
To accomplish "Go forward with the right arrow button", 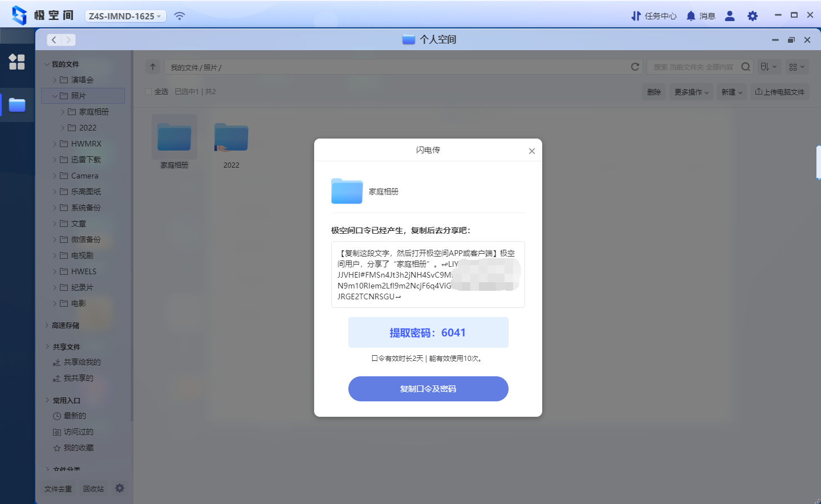I will [68, 40].
